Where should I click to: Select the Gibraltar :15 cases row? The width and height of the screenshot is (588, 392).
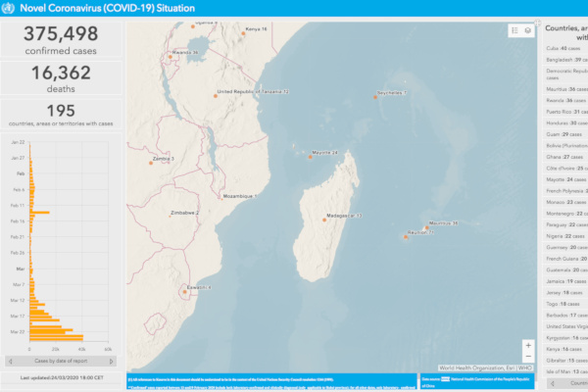coord(565,360)
